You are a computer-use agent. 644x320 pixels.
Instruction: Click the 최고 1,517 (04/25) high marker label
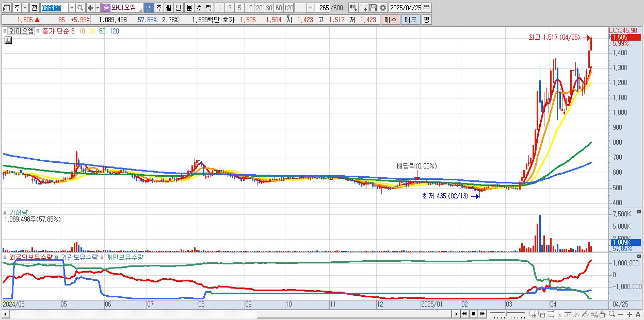point(554,37)
